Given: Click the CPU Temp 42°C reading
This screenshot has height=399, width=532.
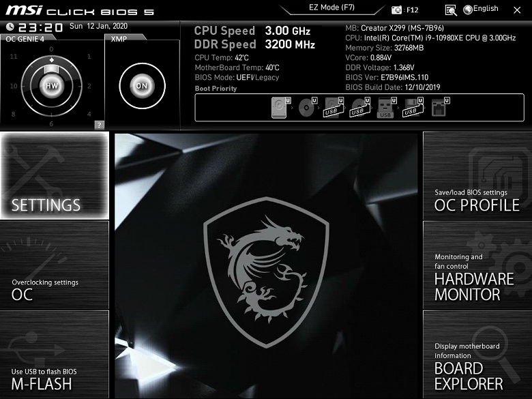Looking at the screenshot, I should pos(222,58).
